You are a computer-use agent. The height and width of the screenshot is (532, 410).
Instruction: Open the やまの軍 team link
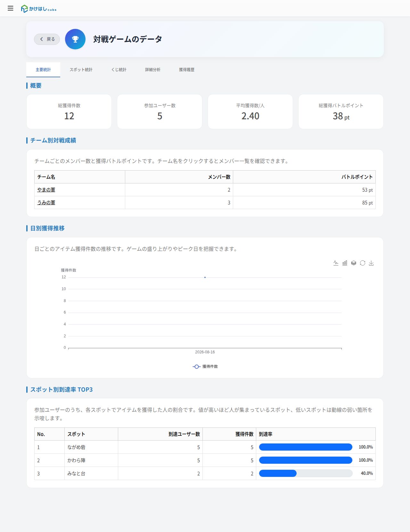46,190
